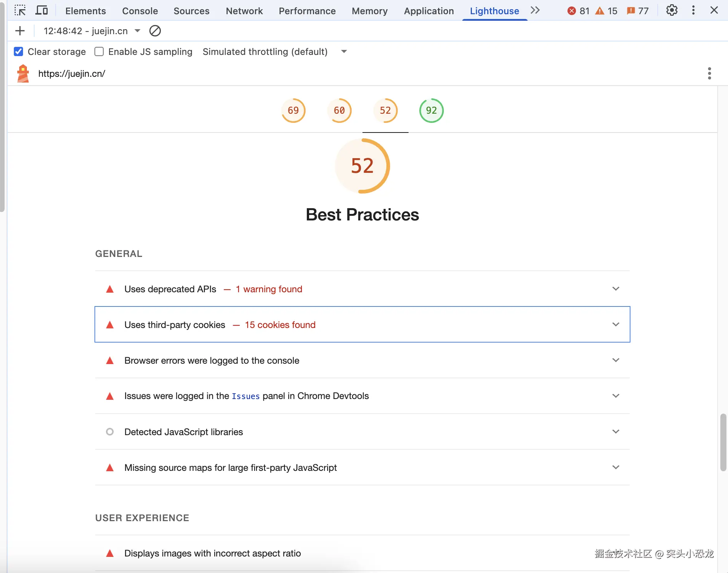
Task: Click the report vertical scrollbar thumb
Action: pyautogui.click(x=723, y=442)
